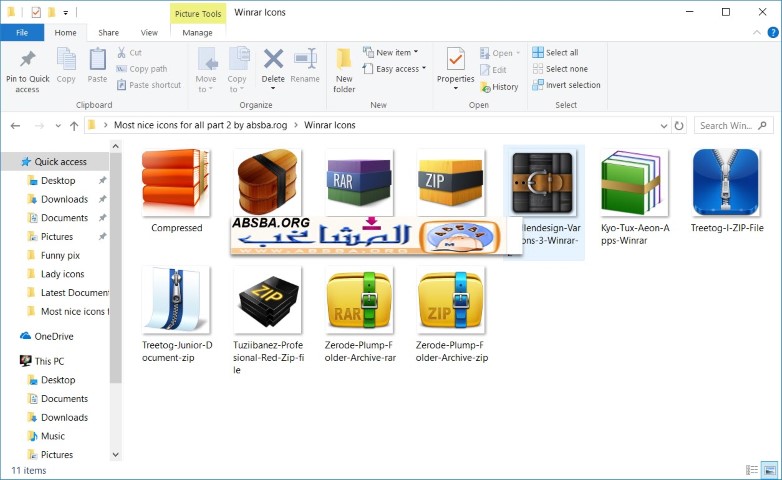Pin folder to Quick access
The height and width of the screenshot is (480, 782).
[27, 72]
